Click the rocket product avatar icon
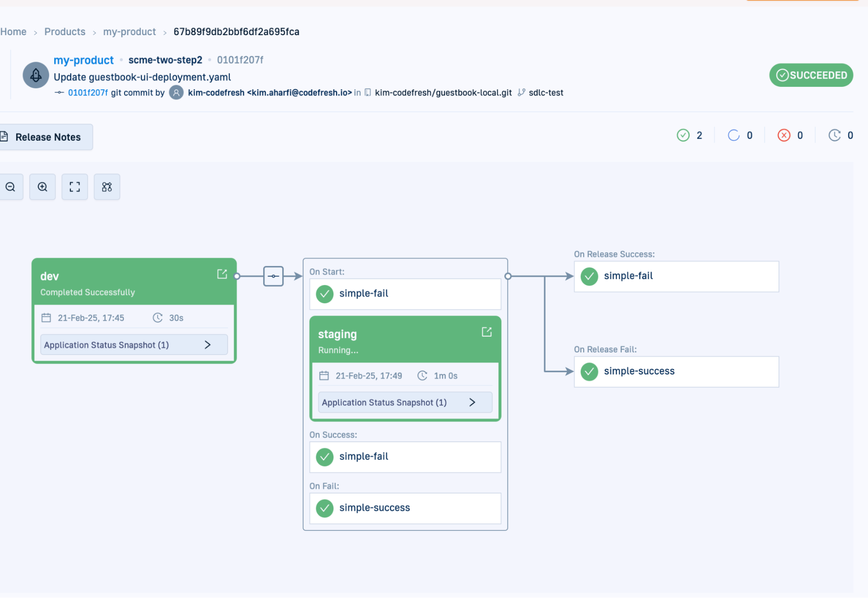 tap(36, 75)
